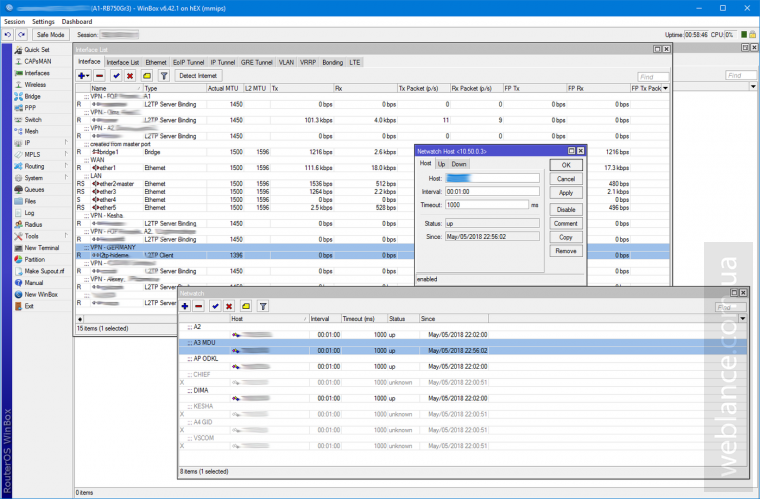Image resolution: width=760 pixels, height=499 pixels.
Task: Open filter icon in Netwatch toolbar
Action: click(x=263, y=306)
